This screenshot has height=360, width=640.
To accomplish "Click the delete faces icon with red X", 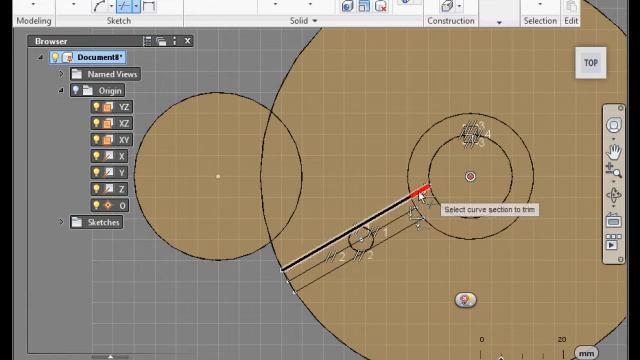I will click(381, 6).
